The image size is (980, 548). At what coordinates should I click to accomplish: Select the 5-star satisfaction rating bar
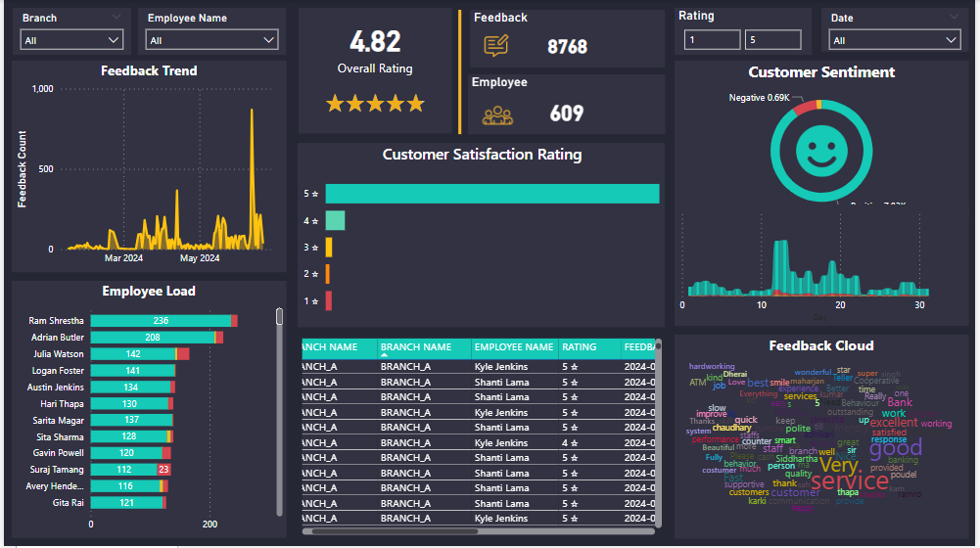point(491,194)
